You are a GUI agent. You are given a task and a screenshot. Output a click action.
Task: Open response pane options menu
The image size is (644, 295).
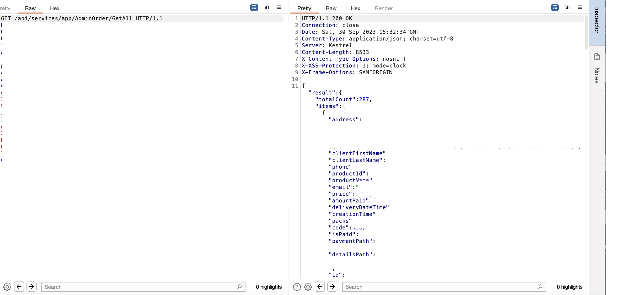click(580, 7)
